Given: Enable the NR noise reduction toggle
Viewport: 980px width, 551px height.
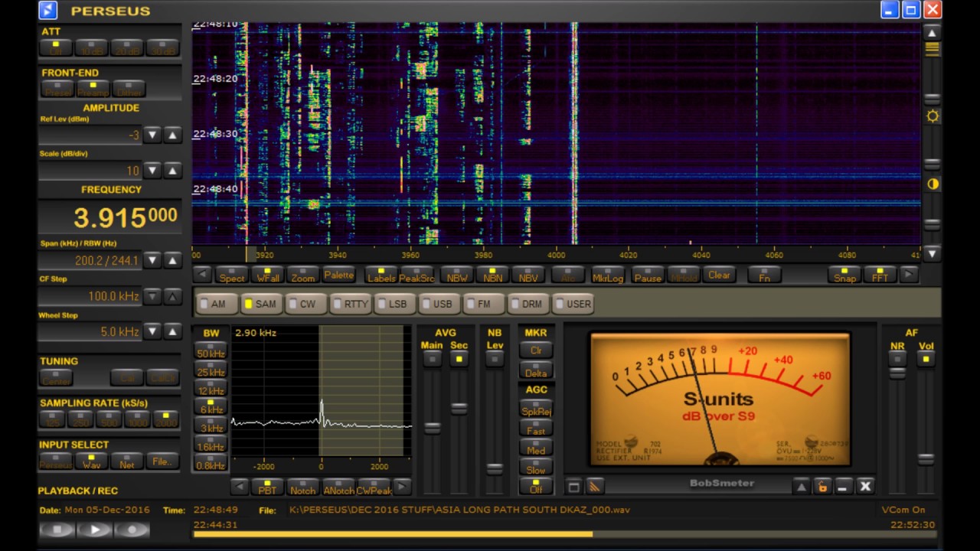Looking at the screenshot, I should coord(897,359).
